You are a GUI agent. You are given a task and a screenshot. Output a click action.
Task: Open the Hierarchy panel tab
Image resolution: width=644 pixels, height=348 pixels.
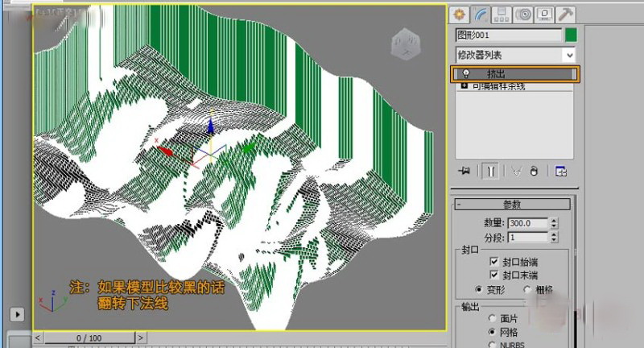coord(502,14)
